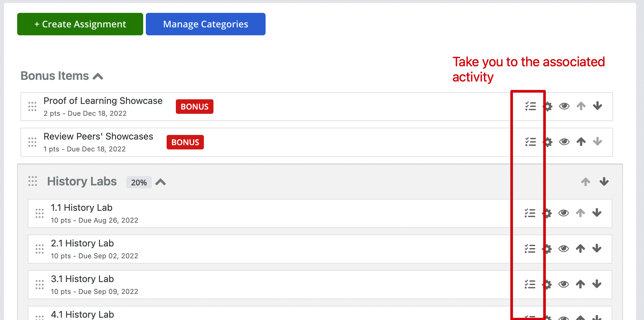Move Proof of Learning Showcase down
Image resolution: width=644 pixels, height=320 pixels.
pyautogui.click(x=597, y=106)
